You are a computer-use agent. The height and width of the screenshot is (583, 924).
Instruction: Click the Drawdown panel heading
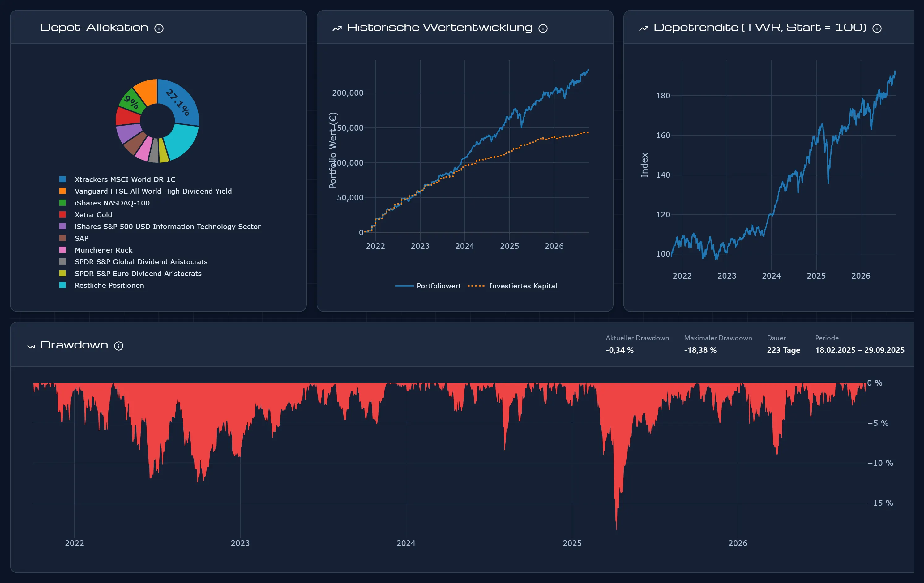coord(74,345)
